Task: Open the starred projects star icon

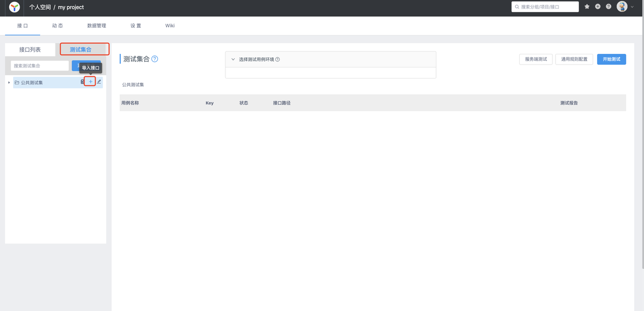Action: [x=587, y=7]
